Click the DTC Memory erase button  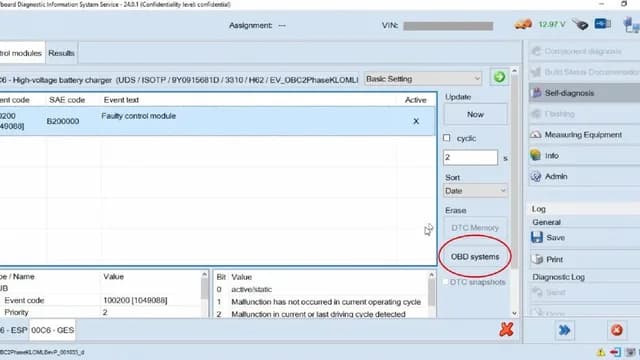tap(476, 227)
